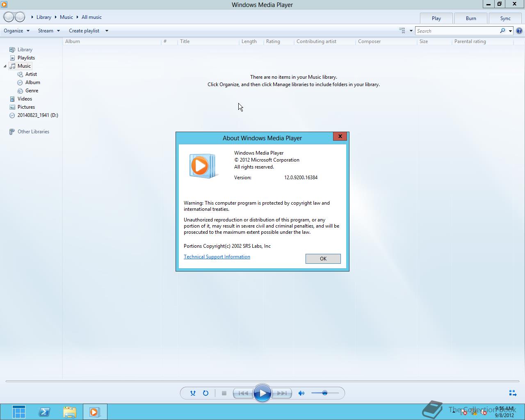This screenshot has height=420, width=525.
Task: Open the Stream menu
Action: (x=49, y=31)
